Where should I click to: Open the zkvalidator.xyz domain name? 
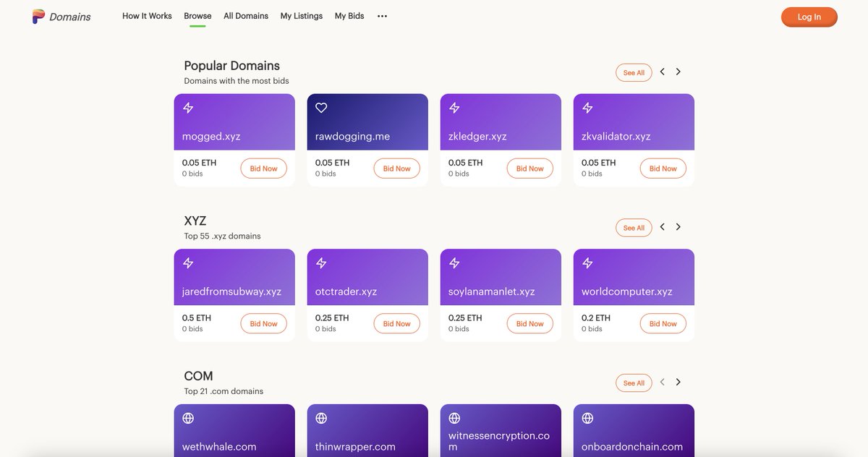616,136
